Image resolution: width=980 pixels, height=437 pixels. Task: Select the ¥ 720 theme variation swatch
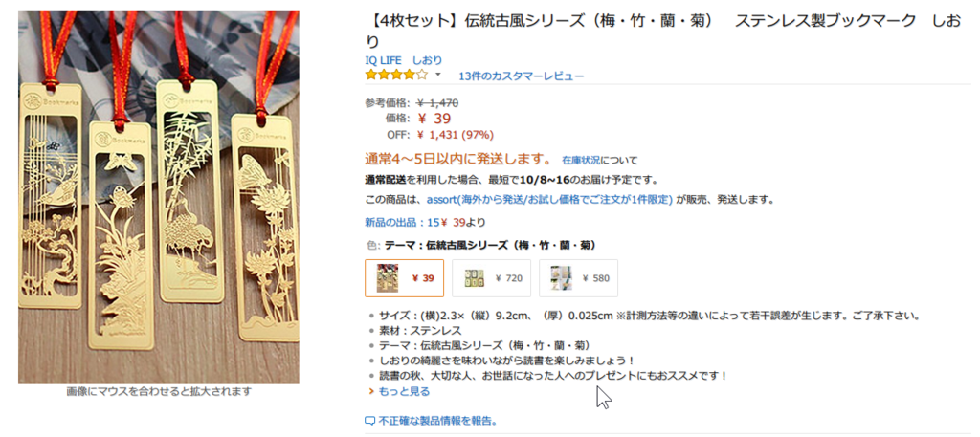pyautogui.click(x=491, y=278)
